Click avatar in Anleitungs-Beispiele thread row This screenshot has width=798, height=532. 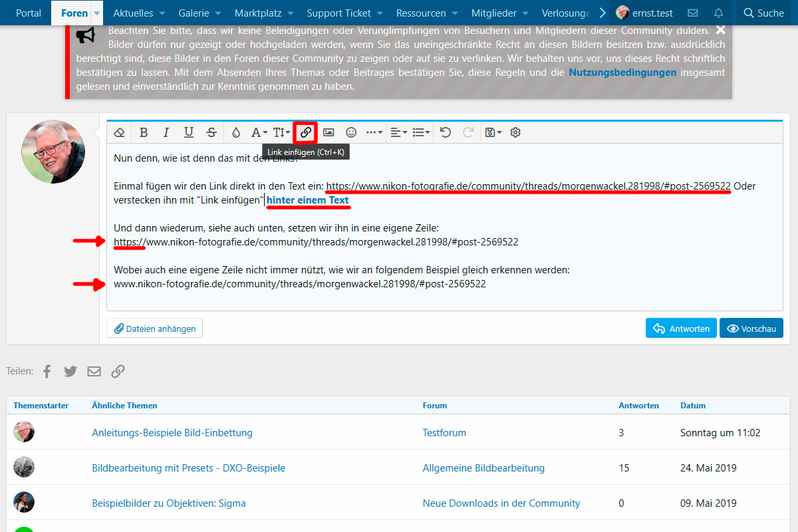tap(24, 432)
